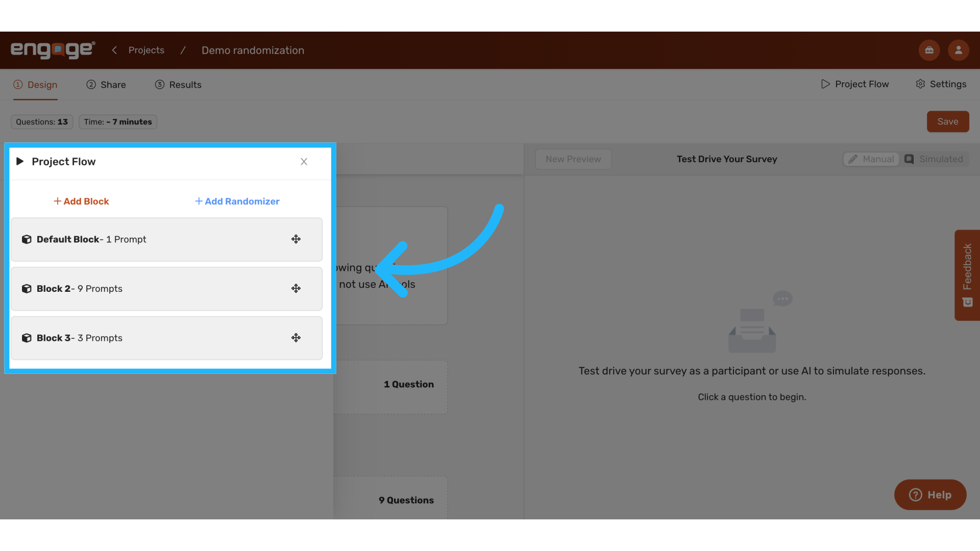Click the 'Click a question to begin.' text
The height and width of the screenshot is (551, 980).
752,397
